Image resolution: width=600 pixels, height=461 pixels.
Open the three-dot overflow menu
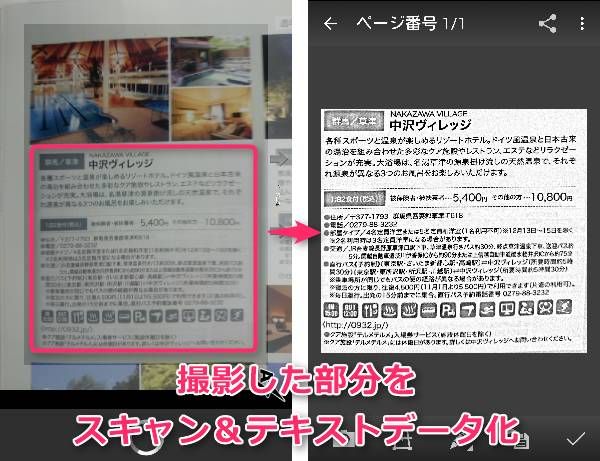tap(582, 24)
